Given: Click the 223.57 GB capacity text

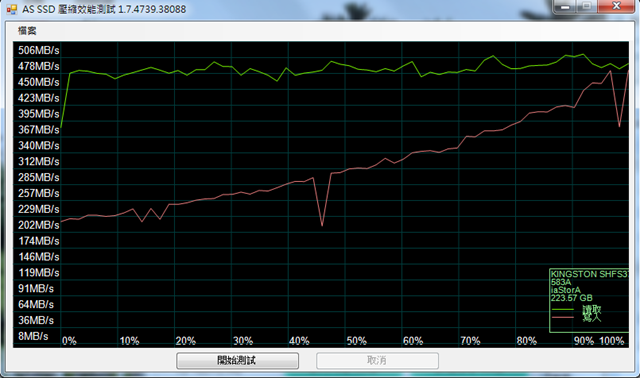Looking at the screenshot, I should (571, 298).
